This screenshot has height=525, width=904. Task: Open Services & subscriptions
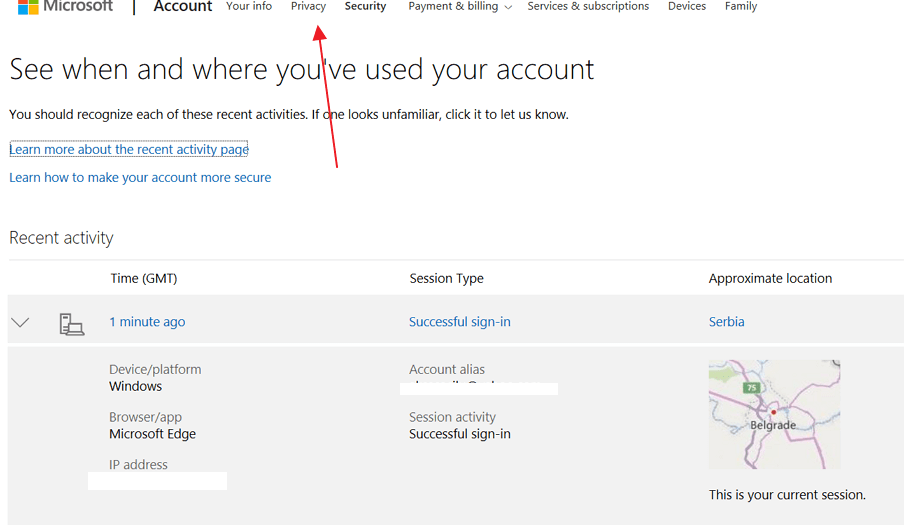pyautogui.click(x=588, y=6)
